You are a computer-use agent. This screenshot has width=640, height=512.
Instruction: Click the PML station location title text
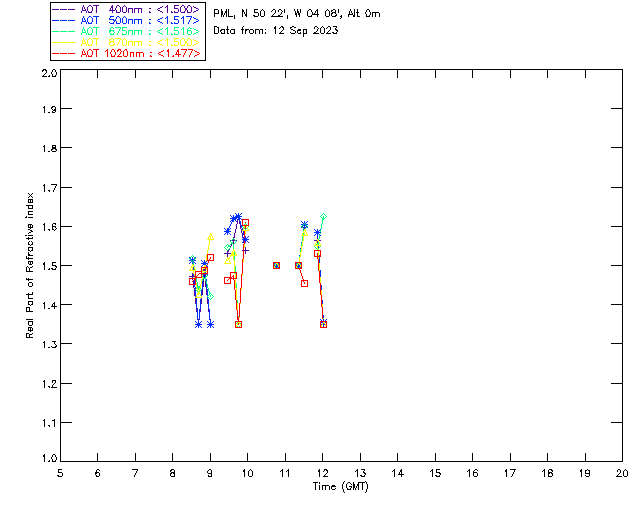(297, 13)
